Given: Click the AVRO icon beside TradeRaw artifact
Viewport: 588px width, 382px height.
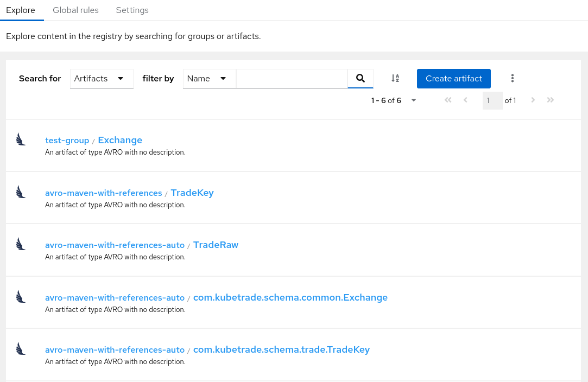Looking at the screenshot, I should (x=21, y=244).
